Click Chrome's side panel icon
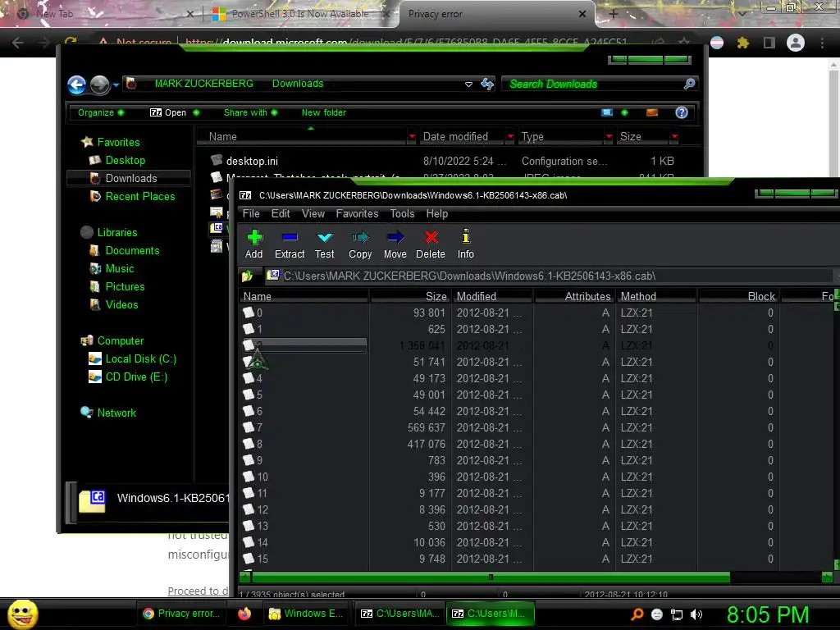 pyautogui.click(x=769, y=43)
